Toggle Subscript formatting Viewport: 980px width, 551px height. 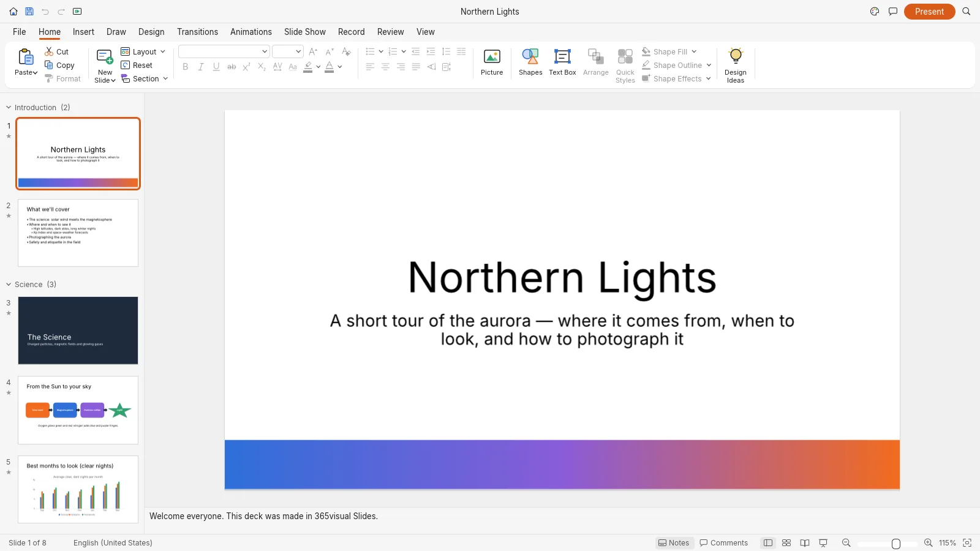(x=262, y=67)
